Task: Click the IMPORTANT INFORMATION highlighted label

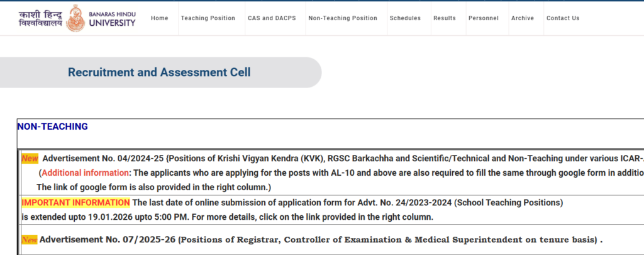Action: click(x=75, y=203)
